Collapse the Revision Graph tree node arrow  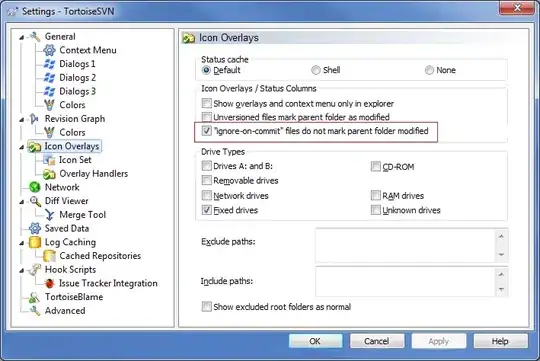coord(22,120)
